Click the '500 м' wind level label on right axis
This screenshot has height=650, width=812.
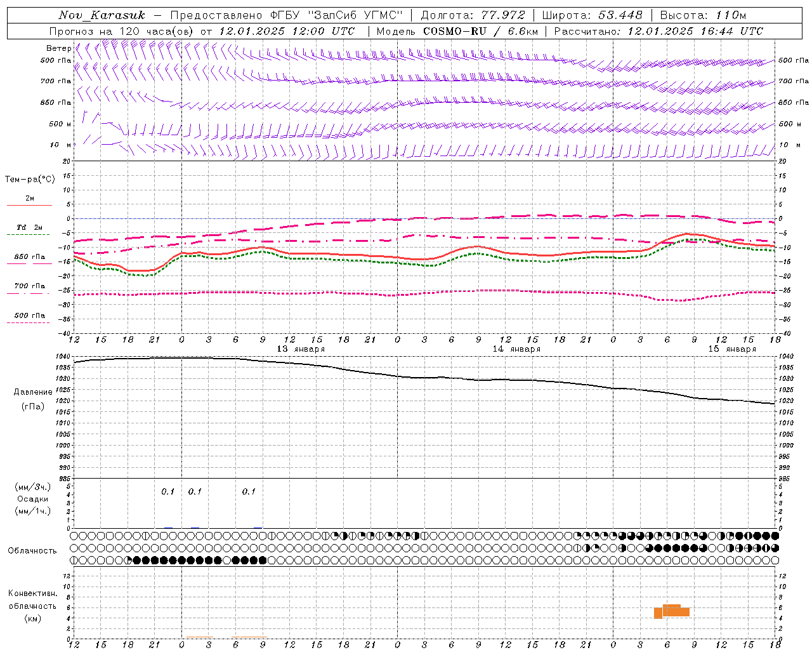790,124
